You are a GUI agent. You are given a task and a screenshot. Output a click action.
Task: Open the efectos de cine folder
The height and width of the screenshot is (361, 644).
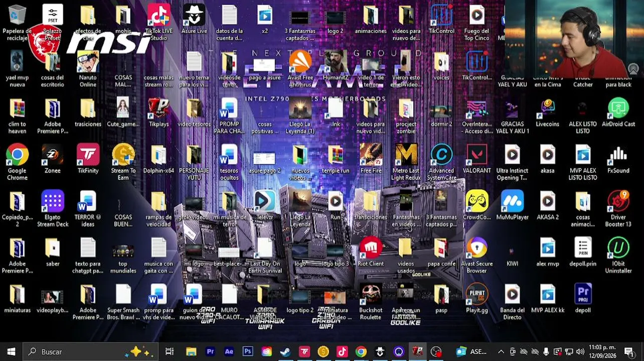pyautogui.click(x=88, y=23)
